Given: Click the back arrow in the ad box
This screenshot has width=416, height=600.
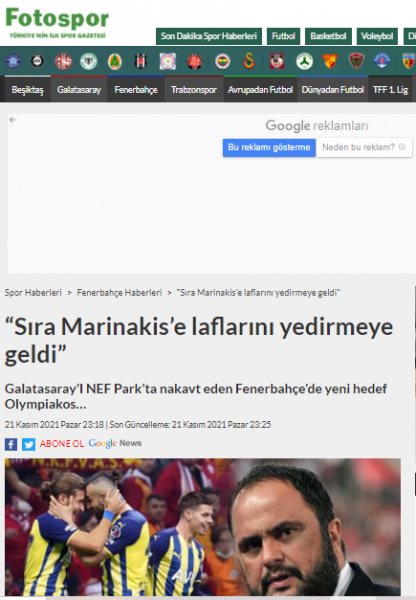Looking at the screenshot, I should [13, 120].
